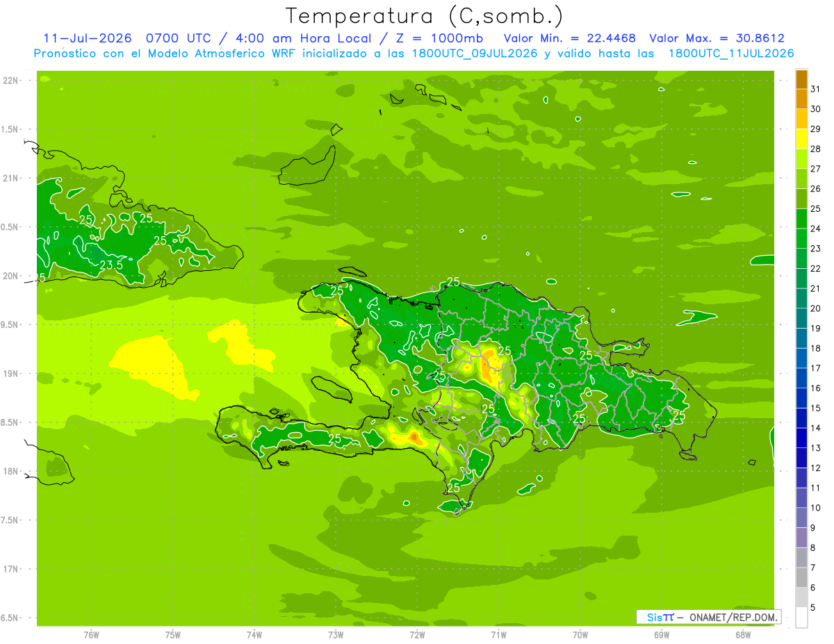Click the '71W' longitude axis label
The height and width of the screenshot is (644, 834).
[x=498, y=635]
